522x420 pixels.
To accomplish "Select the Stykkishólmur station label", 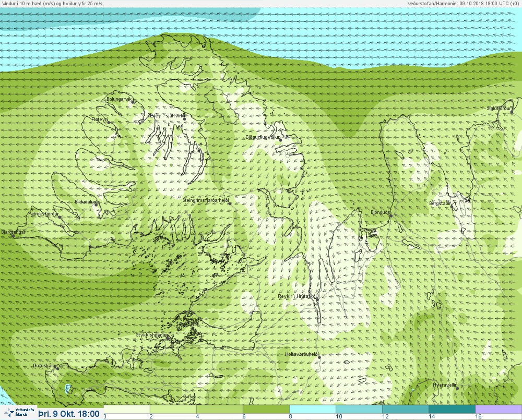I will click(151, 334).
